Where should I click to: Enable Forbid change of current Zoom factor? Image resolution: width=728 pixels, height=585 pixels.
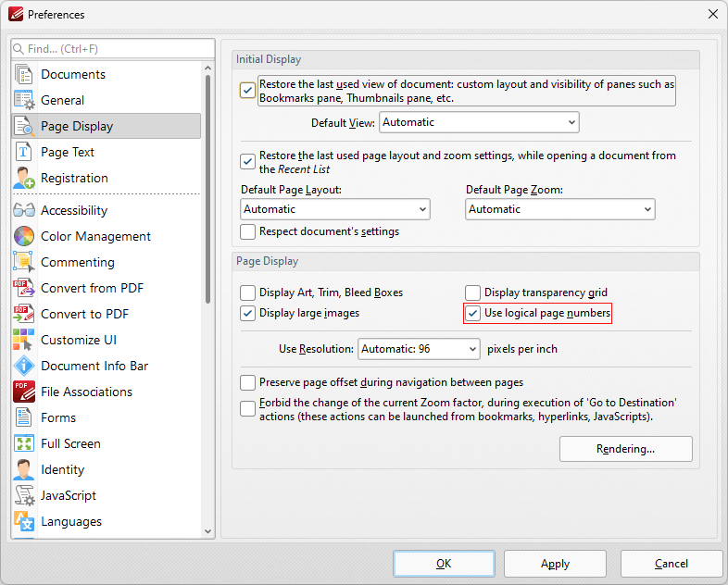(247, 409)
